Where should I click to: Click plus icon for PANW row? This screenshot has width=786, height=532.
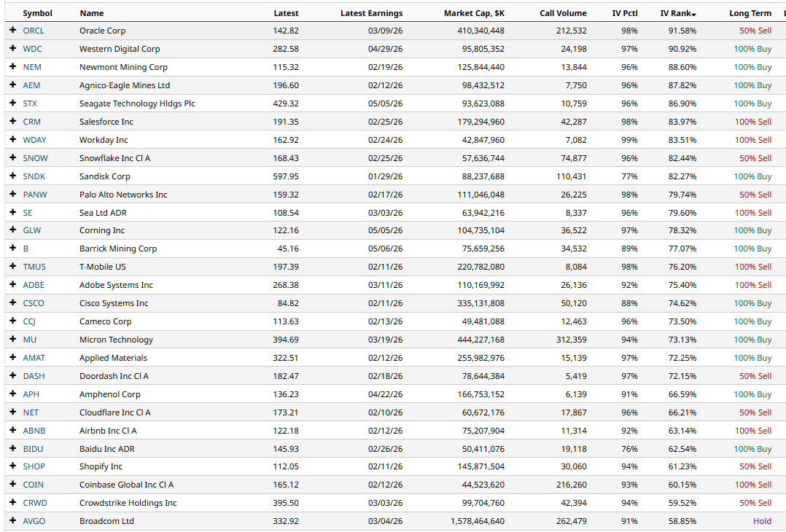tap(12, 195)
